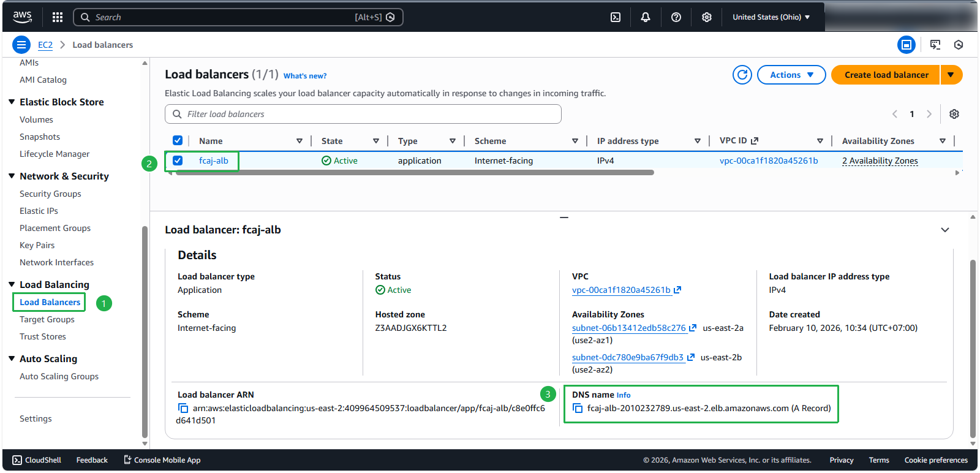Viewport: 980px width, 473px height.
Task: Open the fcaj-alb load balancer link
Action: (214, 161)
